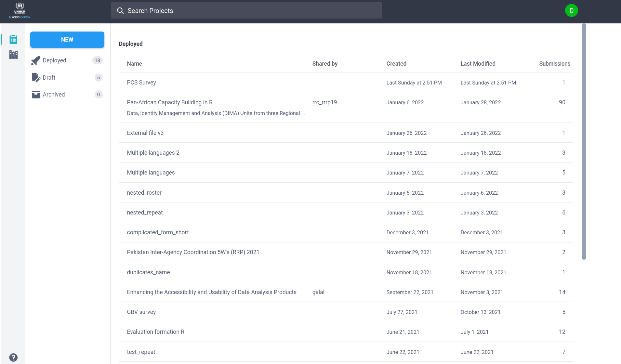The image size is (621, 364).
Task: Click the Draft pencil document icon
Action: tap(36, 78)
